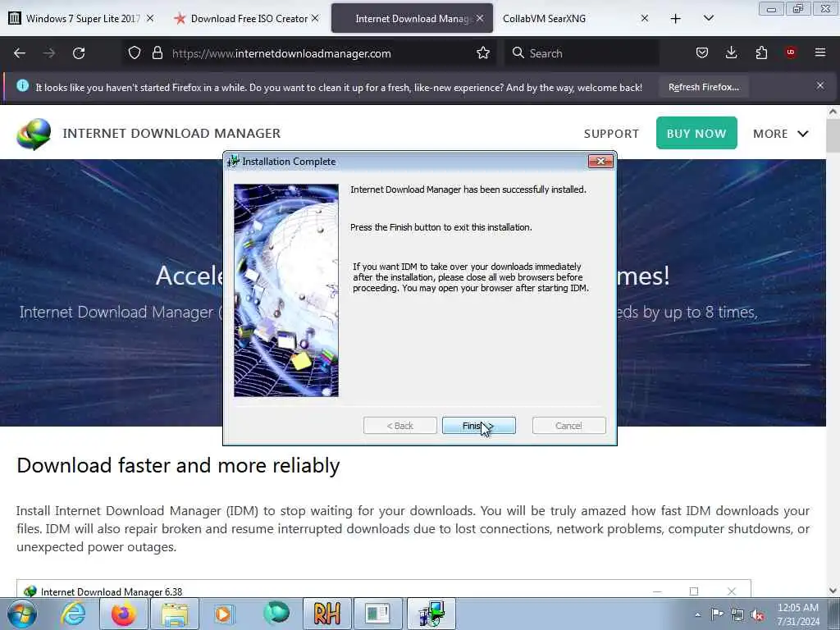
Task: Click the muted volume tray icon
Action: [x=757, y=615]
